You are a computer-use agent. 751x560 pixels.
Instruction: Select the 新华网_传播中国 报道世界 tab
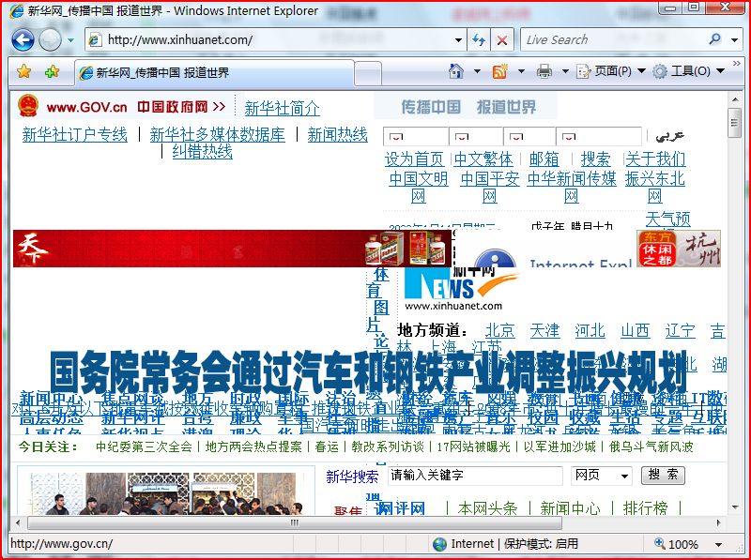(x=215, y=73)
